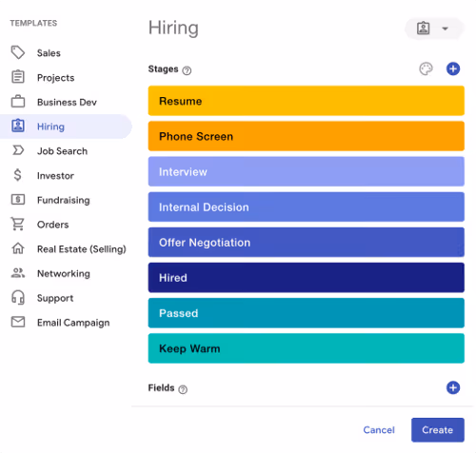Click the Investor dollar sign icon

click(18, 175)
